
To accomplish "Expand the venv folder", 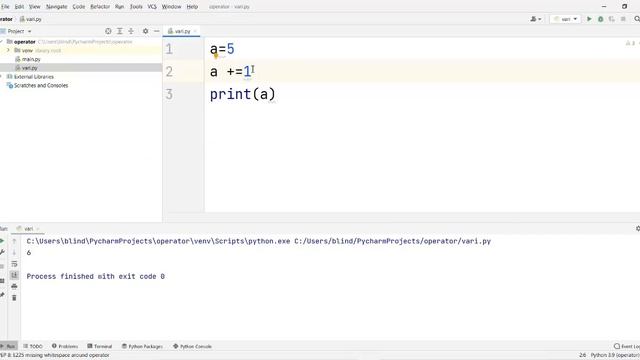I will pos(8,50).
